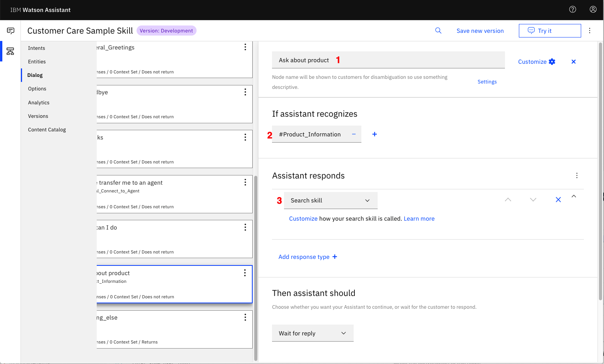604x364 pixels.
Task: Select Content Catalog in the sidebar
Action: (x=47, y=129)
